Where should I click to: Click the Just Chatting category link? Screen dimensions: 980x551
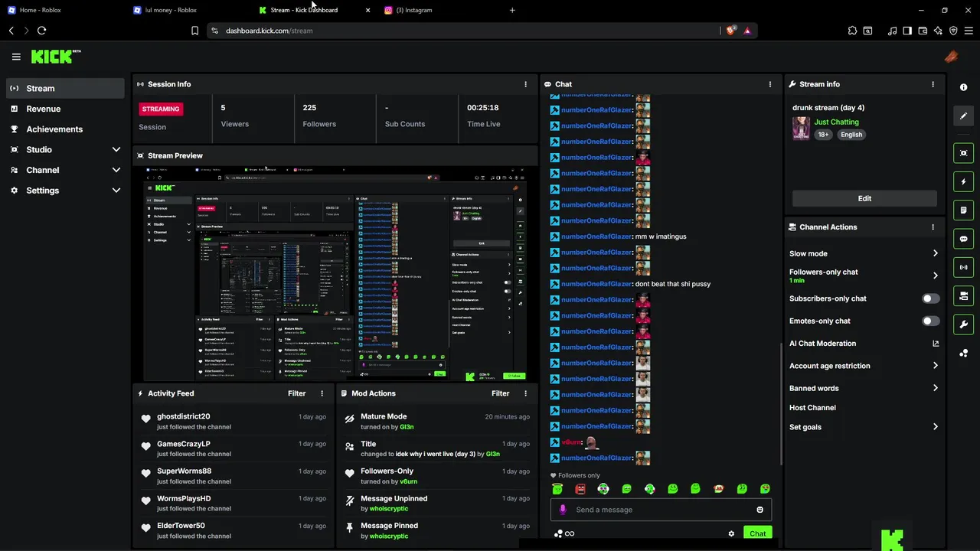[x=836, y=122]
